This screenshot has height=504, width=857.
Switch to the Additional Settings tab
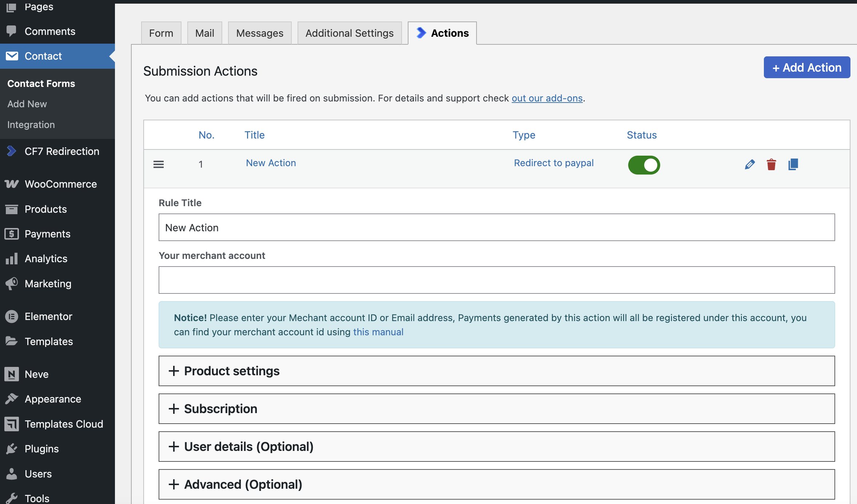[349, 33]
